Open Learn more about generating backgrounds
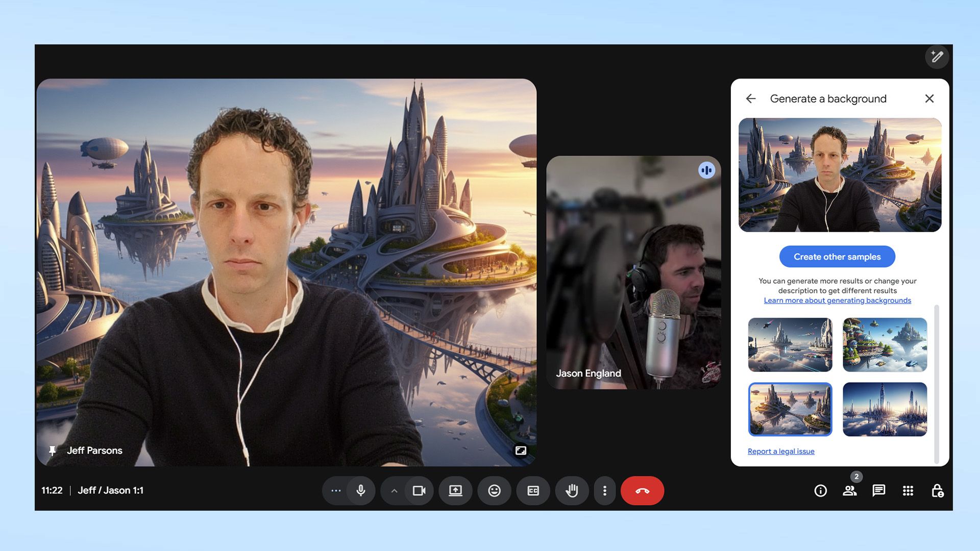980x551 pixels. click(837, 300)
